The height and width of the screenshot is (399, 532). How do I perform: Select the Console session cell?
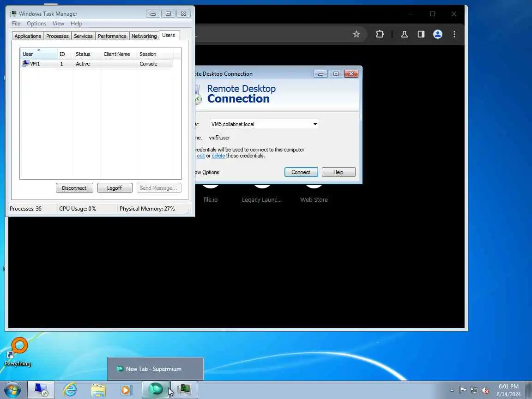(x=148, y=64)
